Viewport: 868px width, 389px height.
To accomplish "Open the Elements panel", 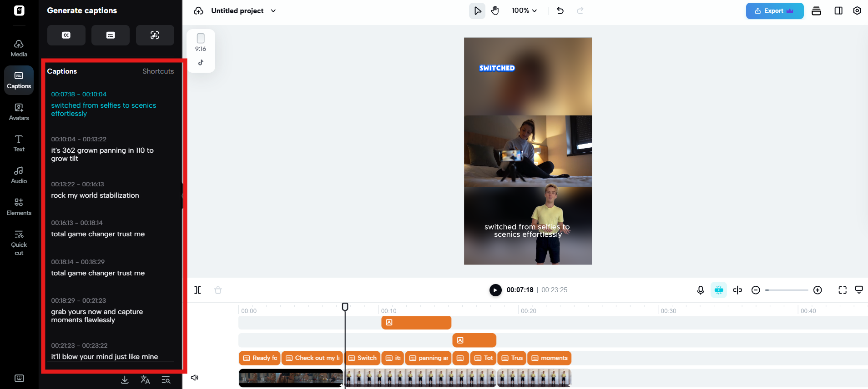I will (x=19, y=207).
